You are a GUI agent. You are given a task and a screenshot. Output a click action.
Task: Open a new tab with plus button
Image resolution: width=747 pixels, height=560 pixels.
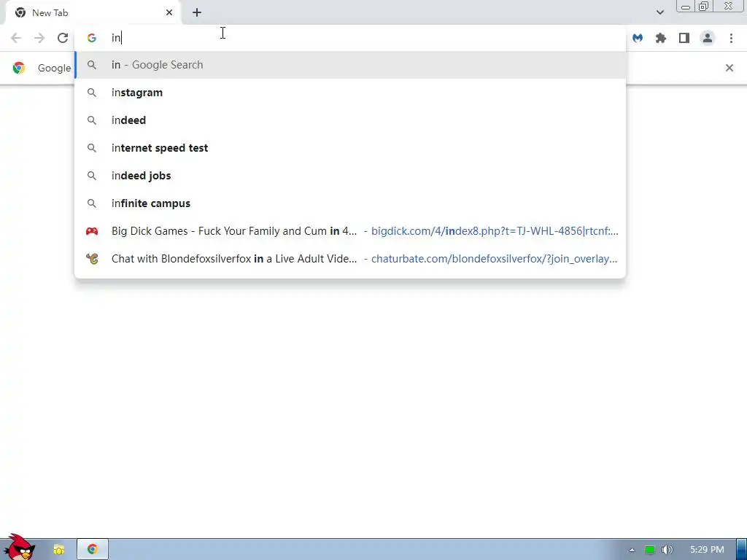pos(197,12)
